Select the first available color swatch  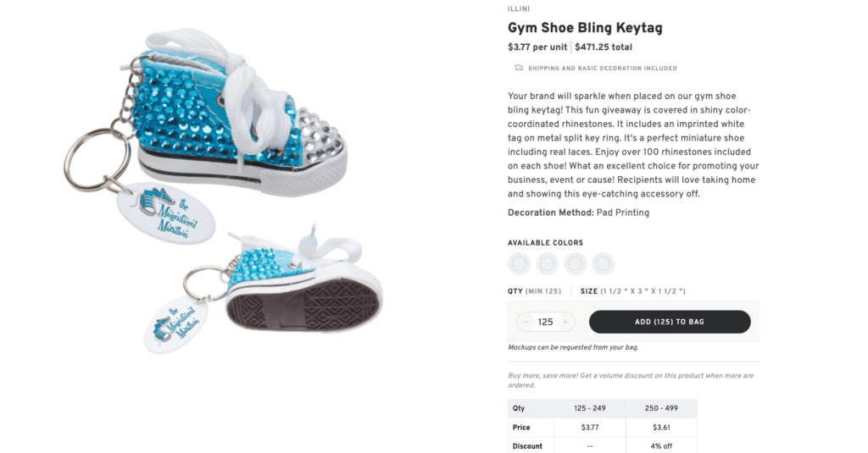(520, 264)
